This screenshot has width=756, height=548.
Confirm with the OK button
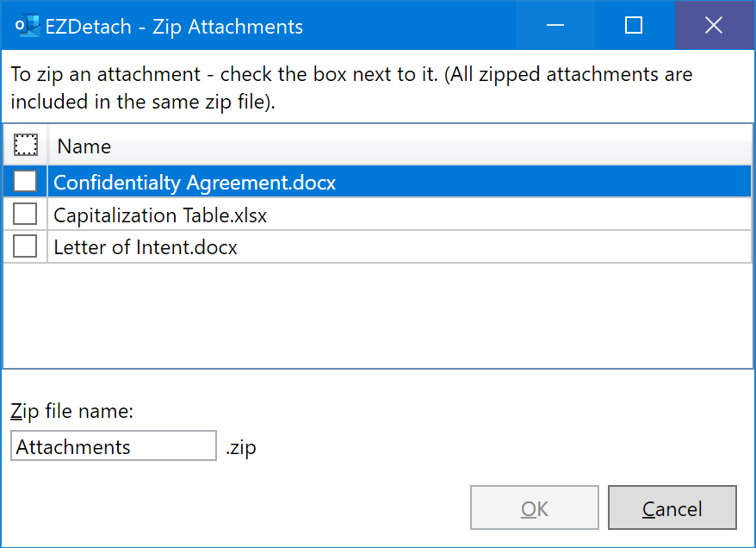click(535, 508)
